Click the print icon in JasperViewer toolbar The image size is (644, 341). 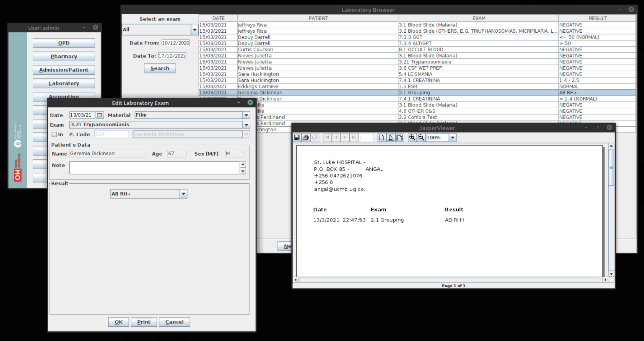306,138
